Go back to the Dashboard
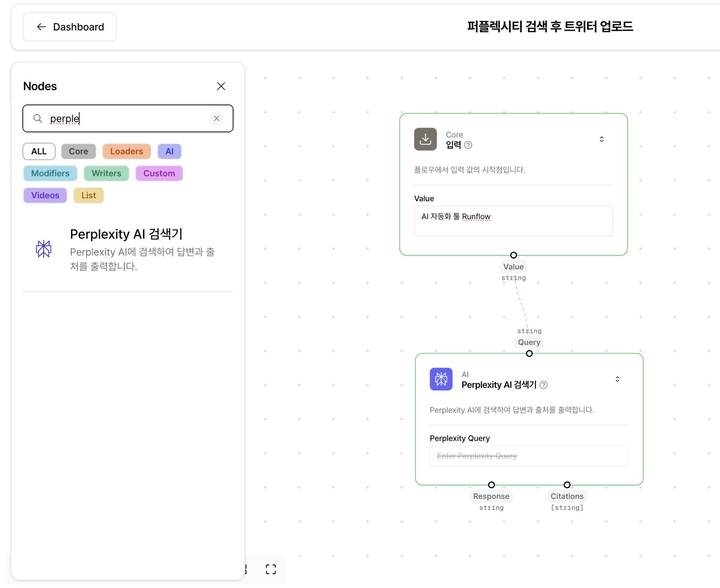720x588 pixels. (x=70, y=27)
